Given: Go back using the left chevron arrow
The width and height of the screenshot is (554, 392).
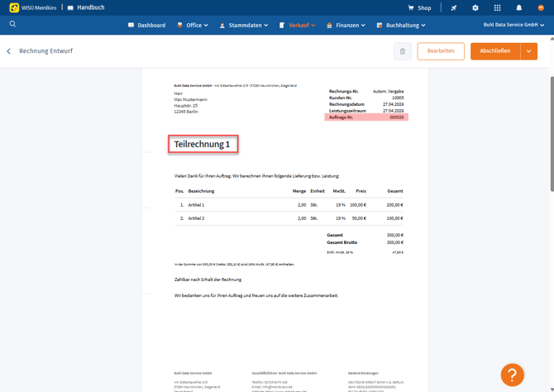Looking at the screenshot, I should 9,51.
